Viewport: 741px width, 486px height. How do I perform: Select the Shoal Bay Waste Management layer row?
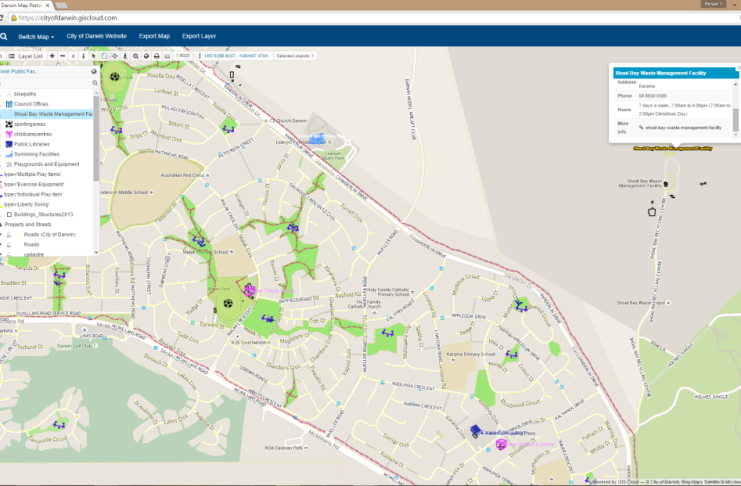click(46, 114)
